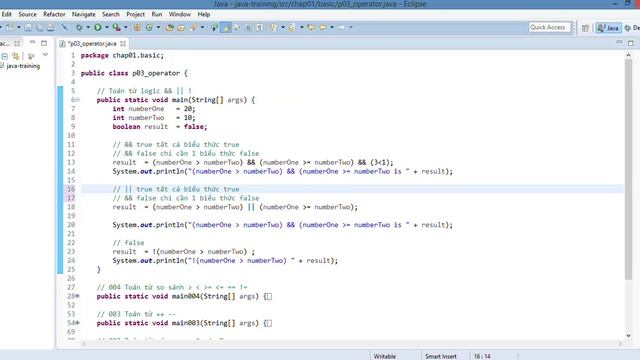Viewport: 640px width, 360px height.
Task: Maximize the Package Explorer view
Action: pyautogui.click(x=44, y=43)
